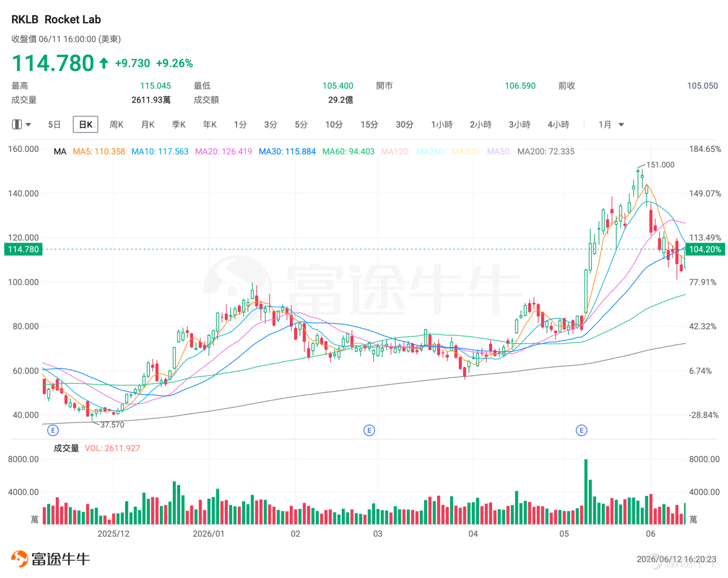Enable the faded MA500 line
This screenshot has height=578, width=728.
click(466, 151)
